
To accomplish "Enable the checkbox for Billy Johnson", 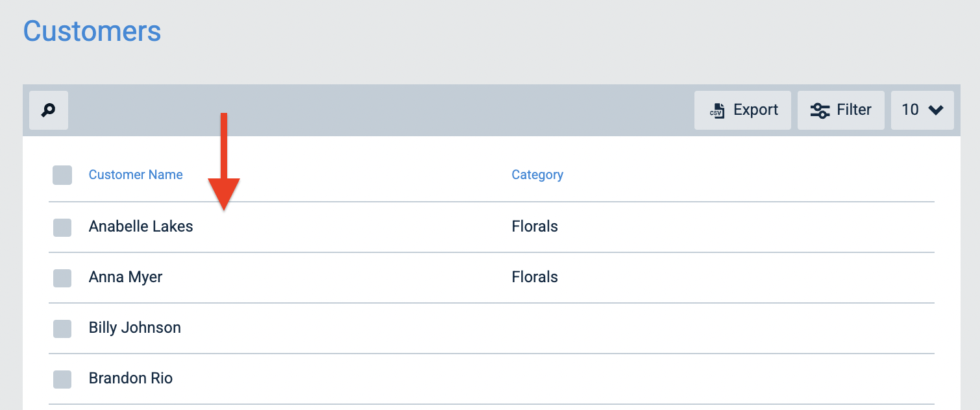I will pyautogui.click(x=62, y=328).
